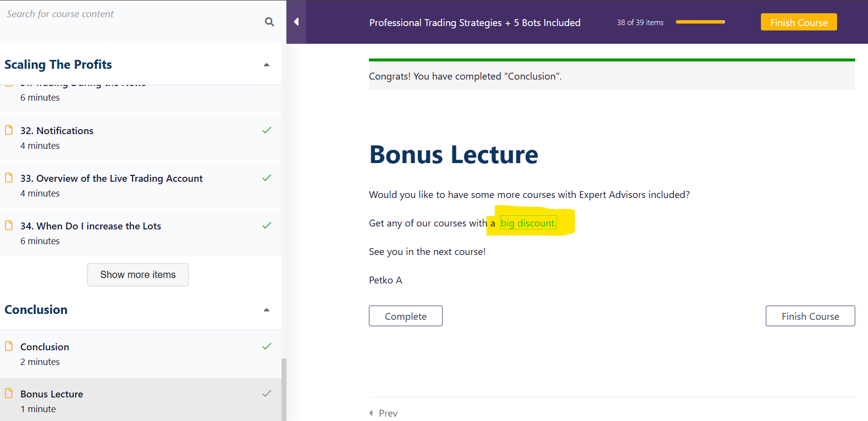
Task: Click the Scaling The Profits heading
Action: [58, 64]
